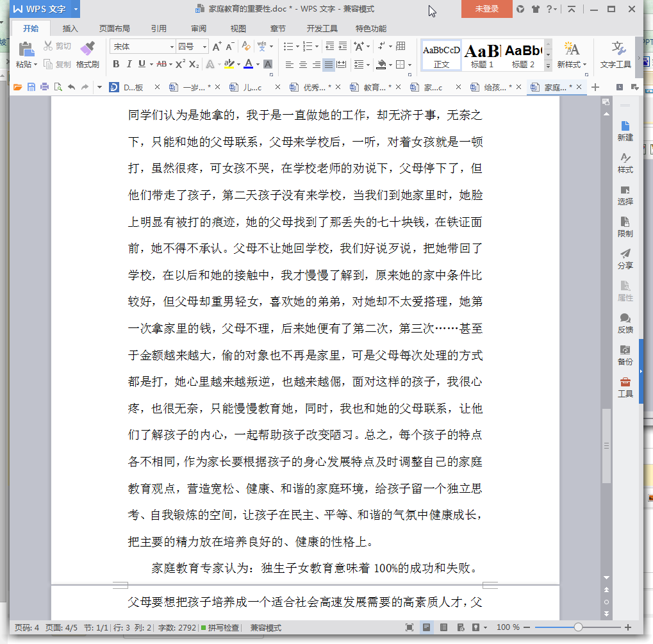Screen dimensions: 653x644
Task: Click the plus button to add new document tab
Action: pyautogui.click(x=595, y=87)
